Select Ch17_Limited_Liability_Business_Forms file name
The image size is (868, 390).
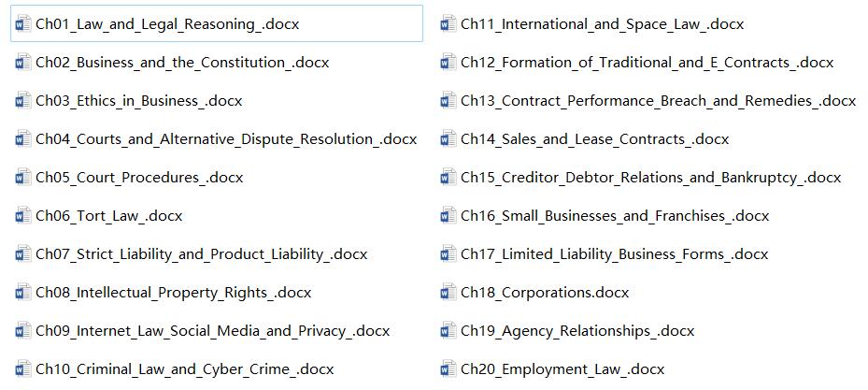pos(615,254)
